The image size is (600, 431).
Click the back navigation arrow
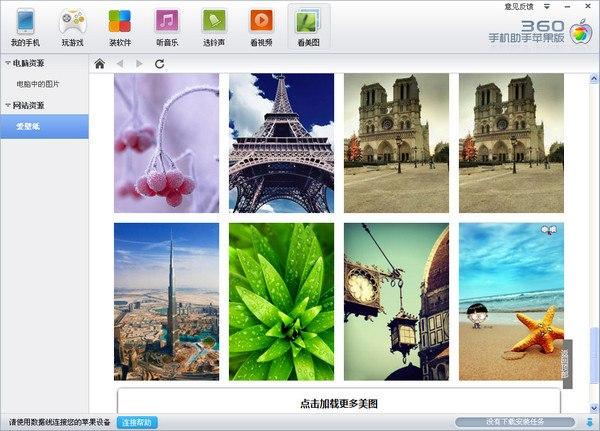click(x=120, y=64)
